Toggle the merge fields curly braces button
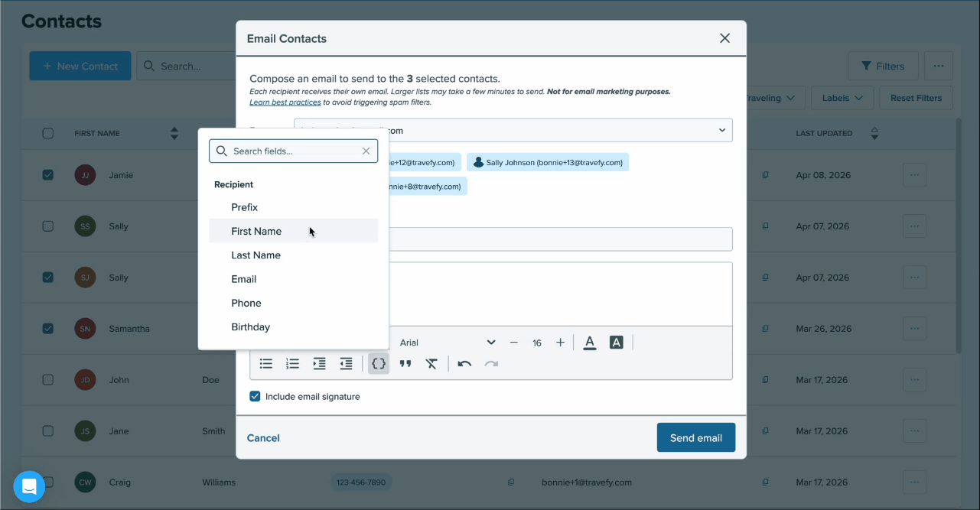The width and height of the screenshot is (980, 510). click(379, 364)
